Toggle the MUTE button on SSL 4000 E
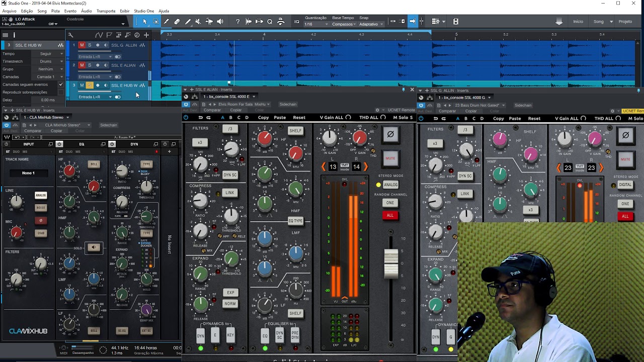This screenshot has width=644, height=362. tap(390, 158)
